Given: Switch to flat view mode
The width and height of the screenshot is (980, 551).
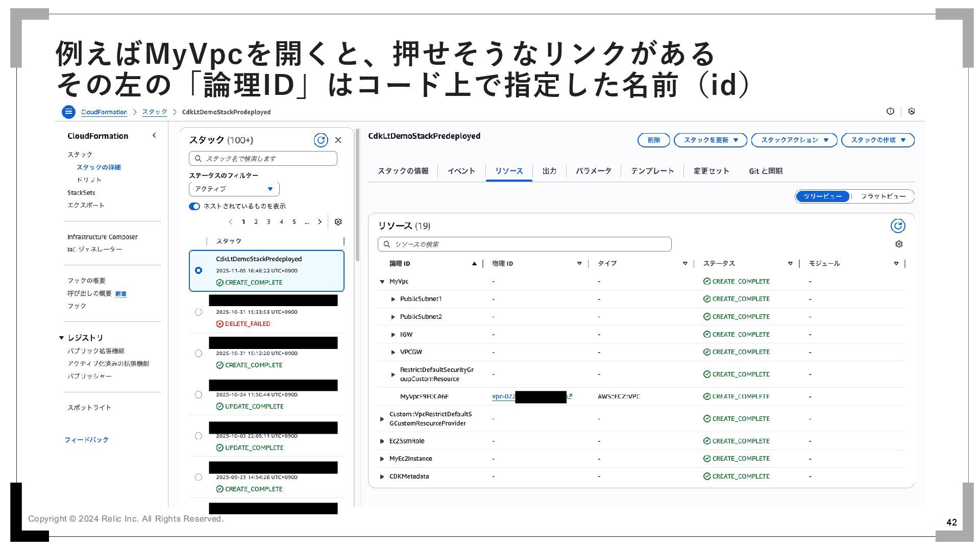Looking at the screenshot, I should pyautogui.click(x=883, y=196).
